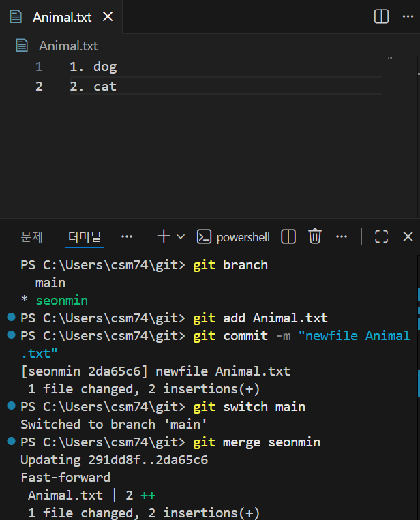Select the Animal.txt editor tab
Viewport: 420px width, 520px height.
pyautogui.click(x=61, y=16)
